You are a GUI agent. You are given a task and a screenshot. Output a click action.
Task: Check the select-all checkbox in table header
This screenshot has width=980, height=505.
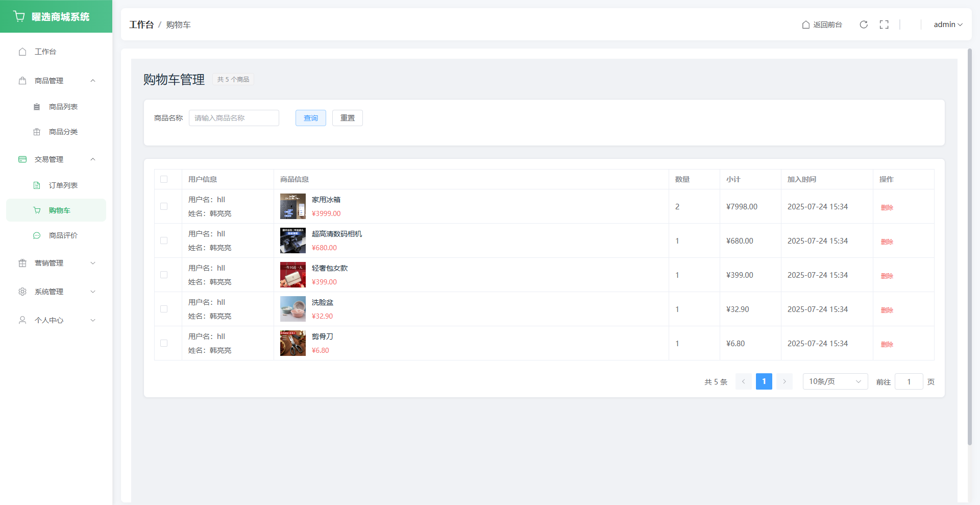coord(164,179)
